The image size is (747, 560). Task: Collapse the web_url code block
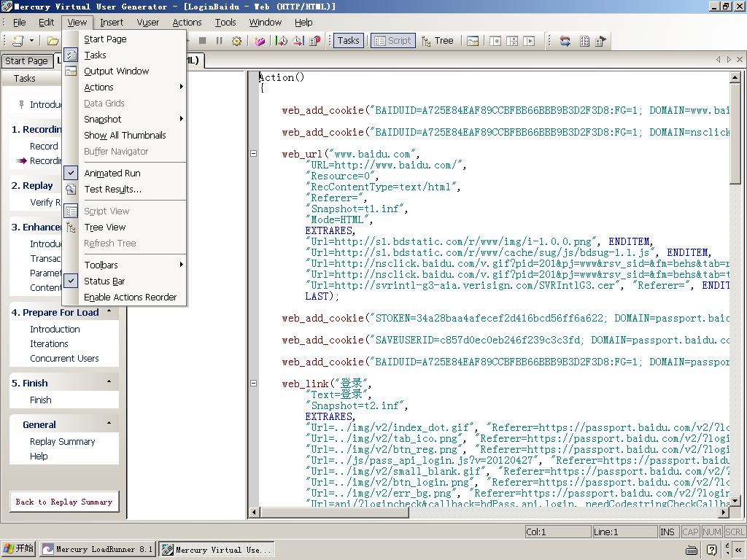(x=253, y=153)
